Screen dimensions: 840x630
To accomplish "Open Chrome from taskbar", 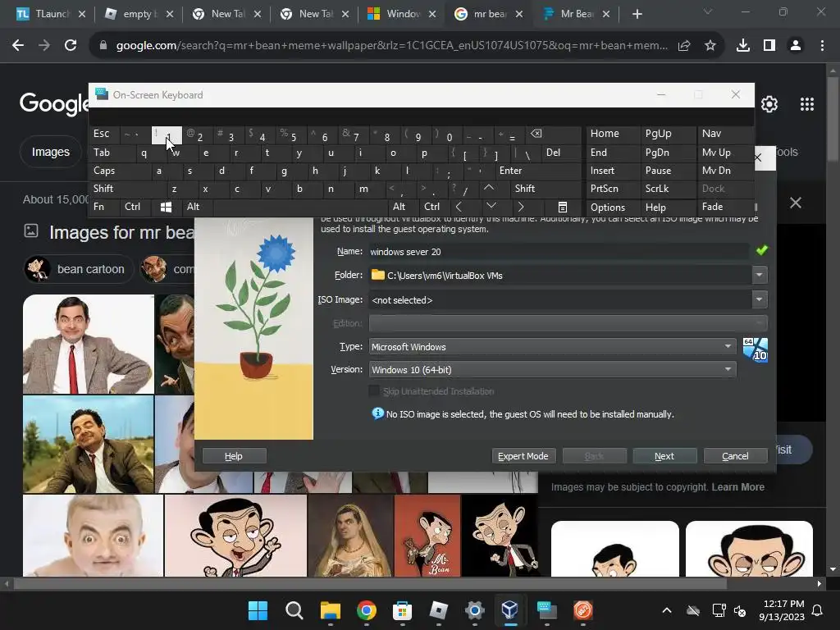I will [x=367, y=610].
